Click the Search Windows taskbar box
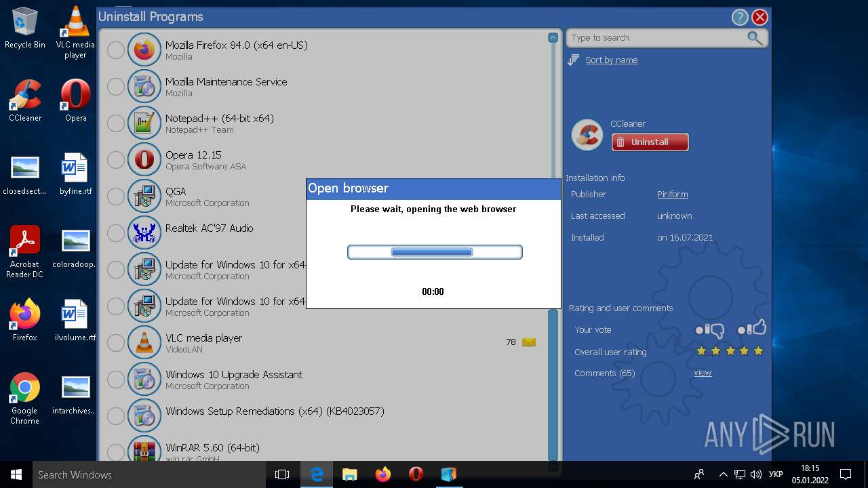Image resolution: width=868 pixels, height=488 pixels. pos(149,474)
